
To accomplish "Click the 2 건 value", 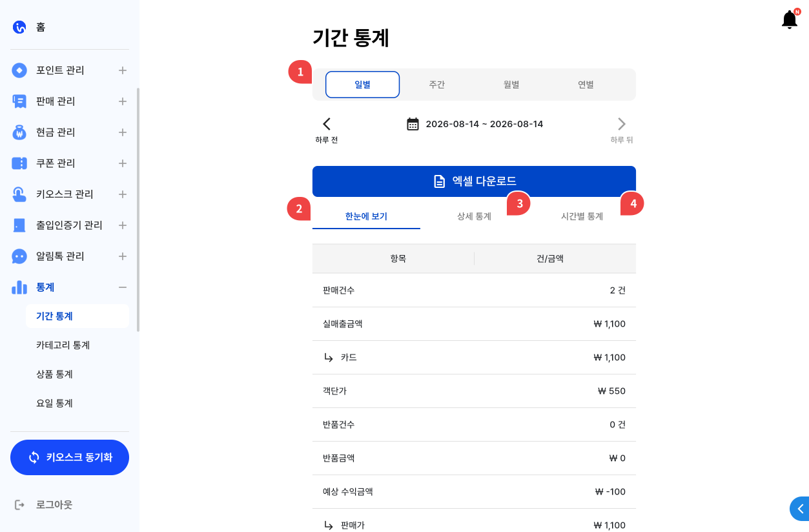I will point(617,291).
